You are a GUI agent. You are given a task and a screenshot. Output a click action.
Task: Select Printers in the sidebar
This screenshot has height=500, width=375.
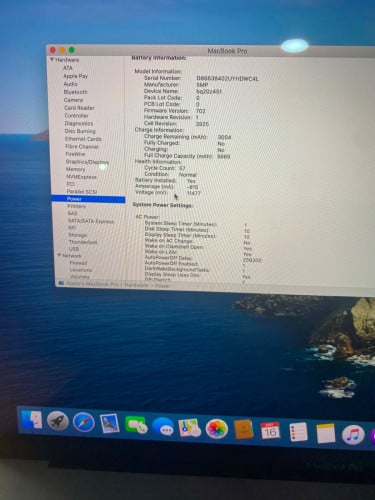tap(77, 206)
